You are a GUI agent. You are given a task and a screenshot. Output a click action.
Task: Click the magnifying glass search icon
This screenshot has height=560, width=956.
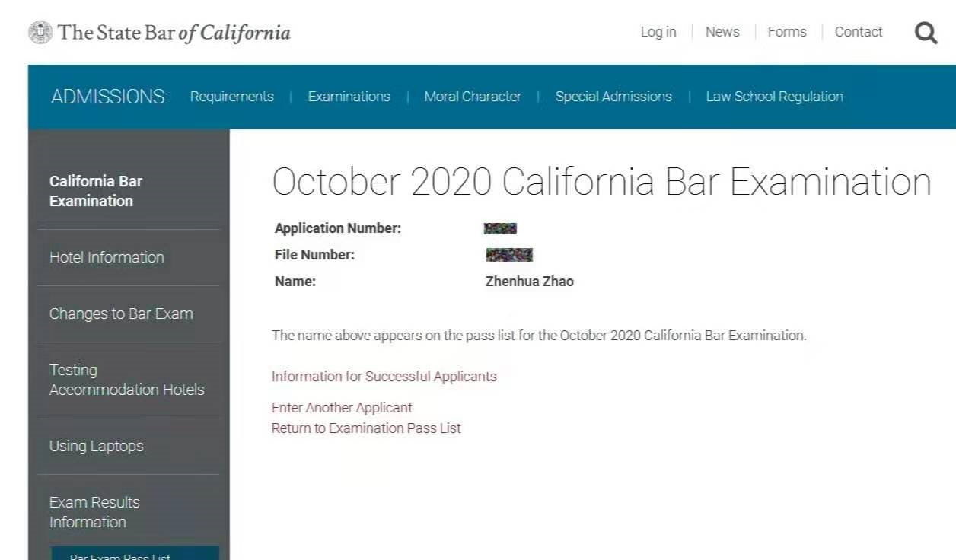pos(926,33)
